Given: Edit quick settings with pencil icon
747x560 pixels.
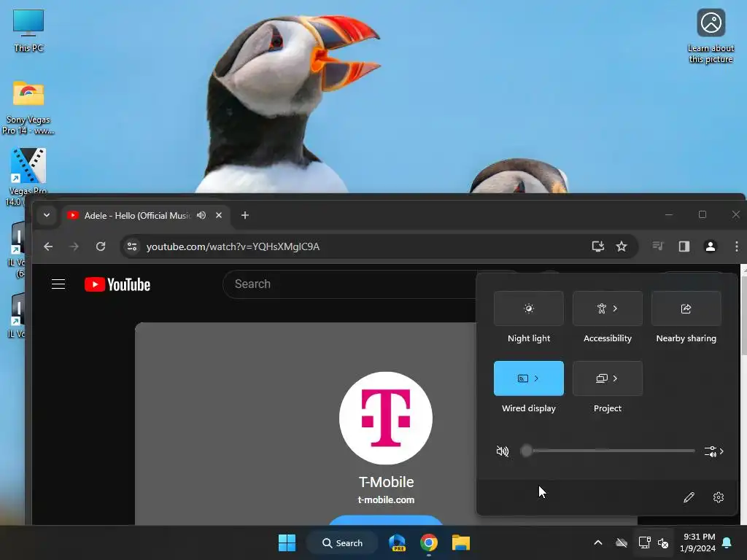Looking at the screenshot, I should click(x=689, y=497).
